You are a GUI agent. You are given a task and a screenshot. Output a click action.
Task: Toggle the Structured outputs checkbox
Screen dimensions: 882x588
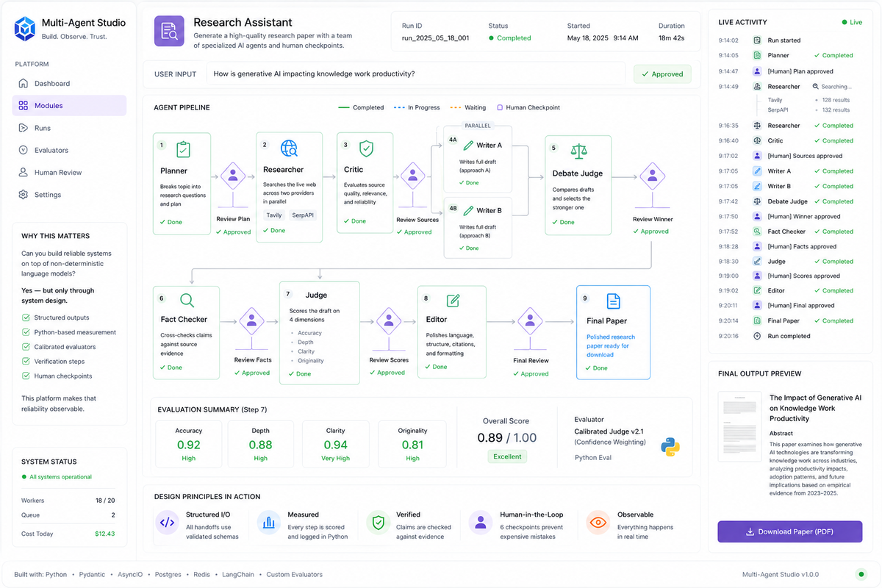(26, 318)
